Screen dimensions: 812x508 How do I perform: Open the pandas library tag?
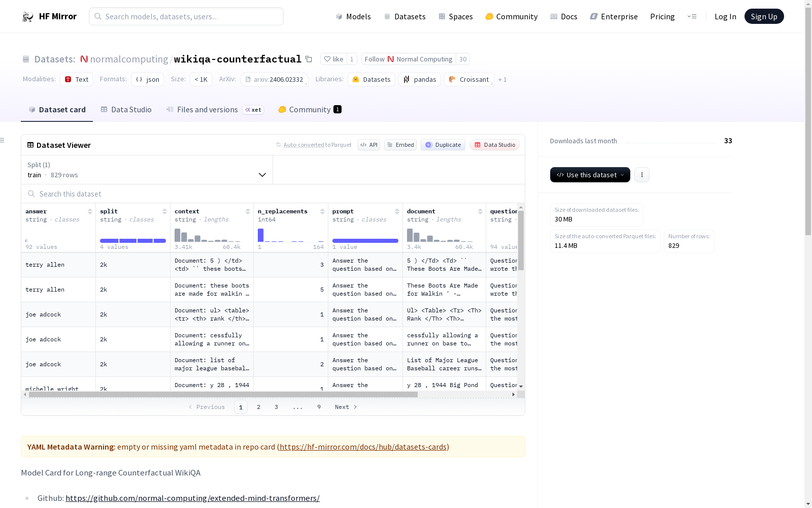(x=420, y=79)
